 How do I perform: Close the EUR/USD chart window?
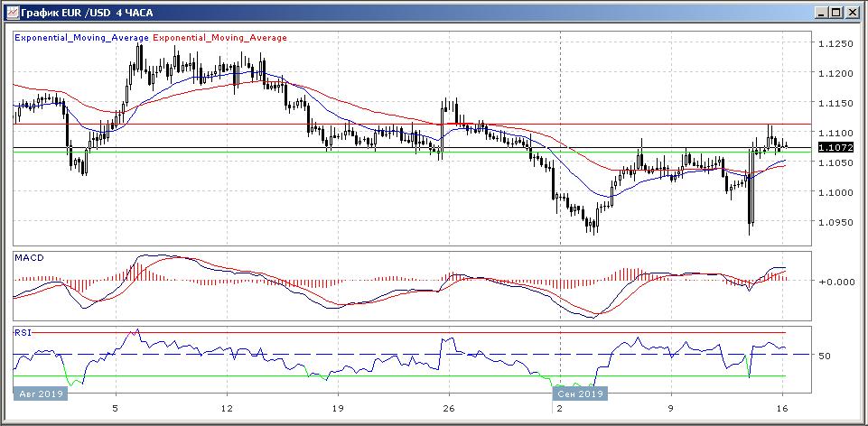click(852, 13)
